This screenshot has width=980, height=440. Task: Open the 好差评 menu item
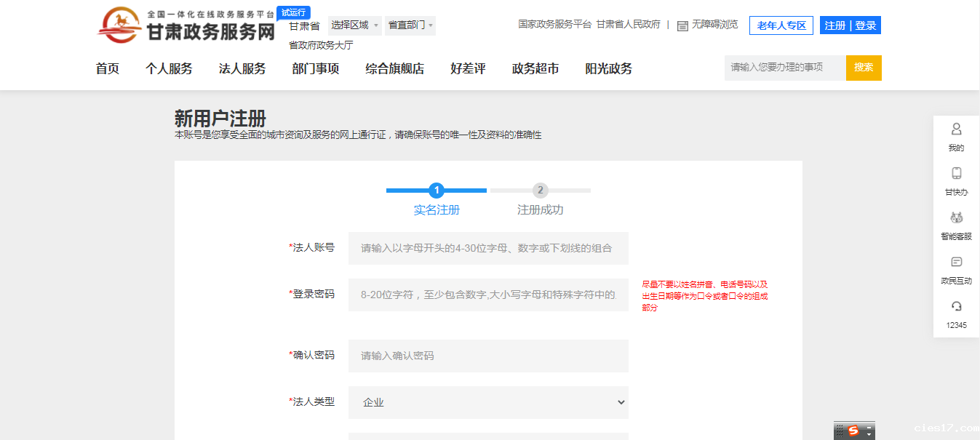pos(468,68)
